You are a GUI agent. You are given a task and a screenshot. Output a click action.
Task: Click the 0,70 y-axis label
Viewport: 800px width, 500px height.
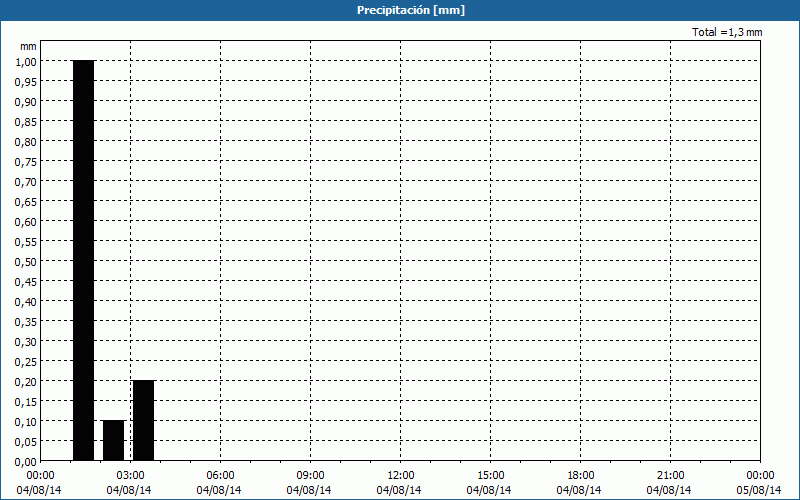pyautogui.click(x=26, y=181)
